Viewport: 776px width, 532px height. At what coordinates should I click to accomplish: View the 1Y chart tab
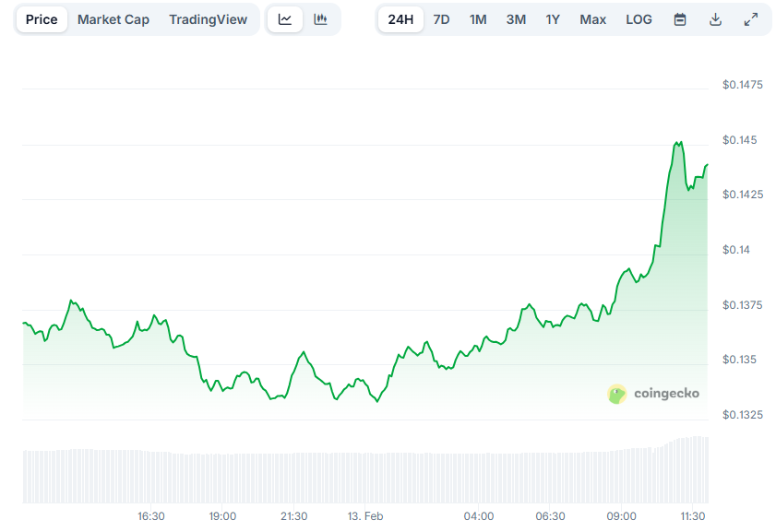(553, 18)
